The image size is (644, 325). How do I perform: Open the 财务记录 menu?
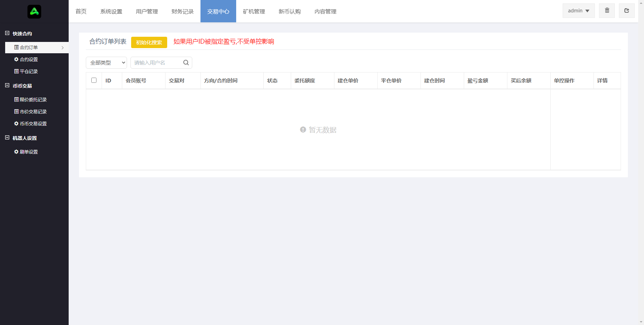point(182,11)
